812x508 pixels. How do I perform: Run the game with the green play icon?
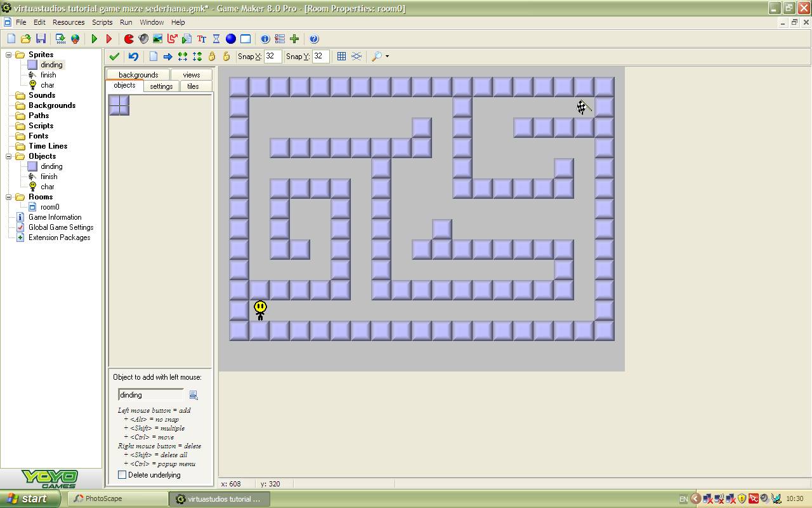[93, 38]
